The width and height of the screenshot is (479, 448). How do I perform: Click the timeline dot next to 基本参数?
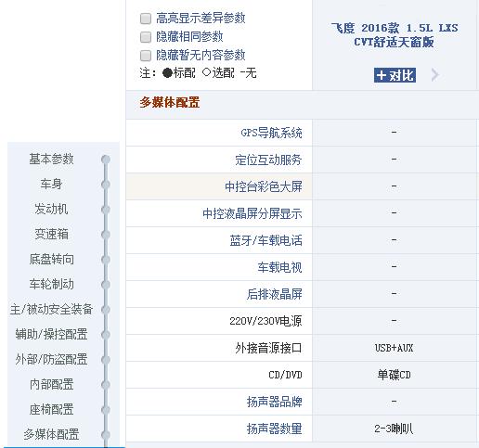[x=106, y=160]
